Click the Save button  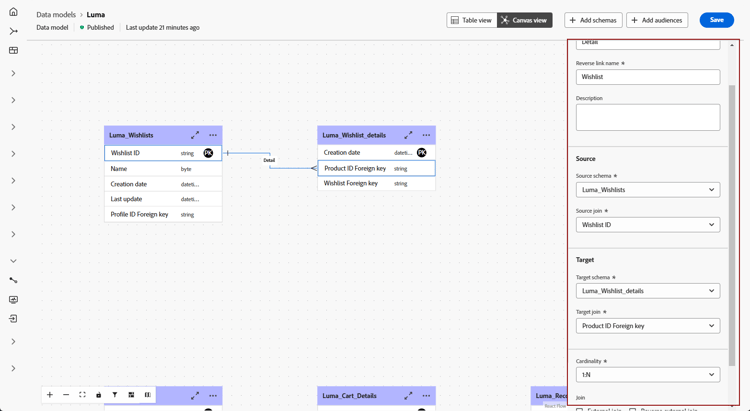click(x=717, y=20)
